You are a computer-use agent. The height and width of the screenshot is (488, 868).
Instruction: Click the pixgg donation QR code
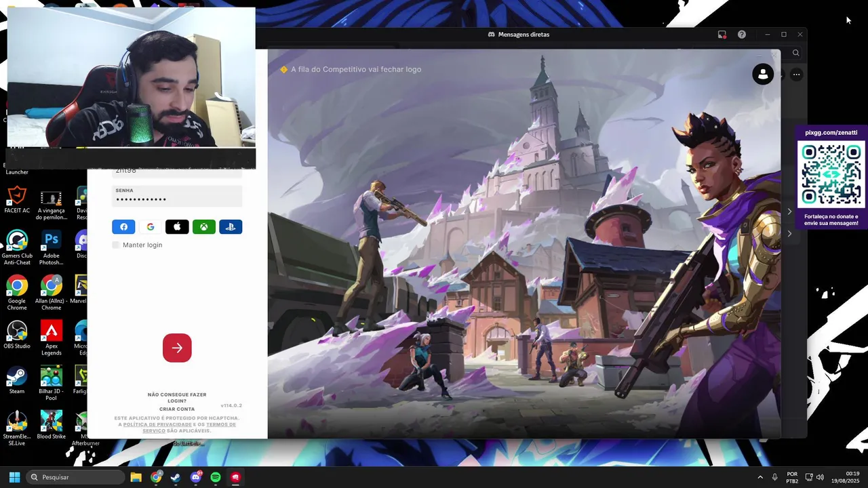pos(831,174)
